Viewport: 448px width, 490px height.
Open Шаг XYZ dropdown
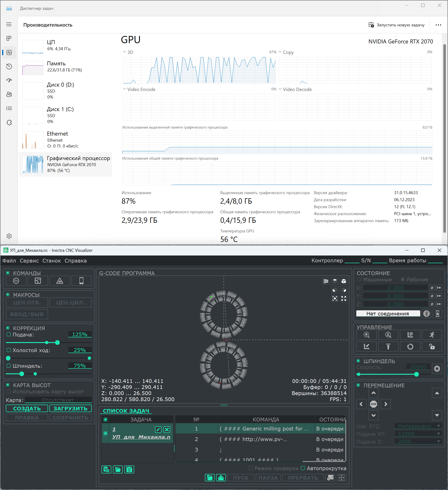[419, 426]
